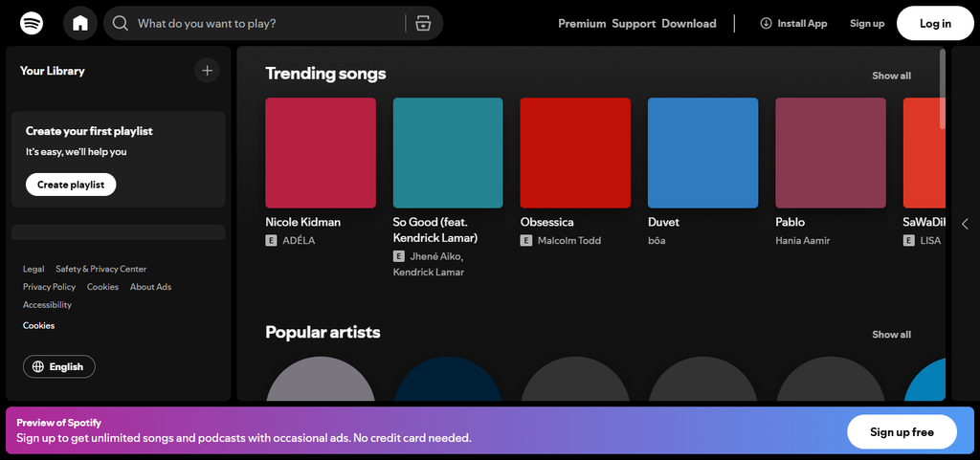Open Cookies link beside Privacy Policy
The image size is (980, 460).
(102, 287)
